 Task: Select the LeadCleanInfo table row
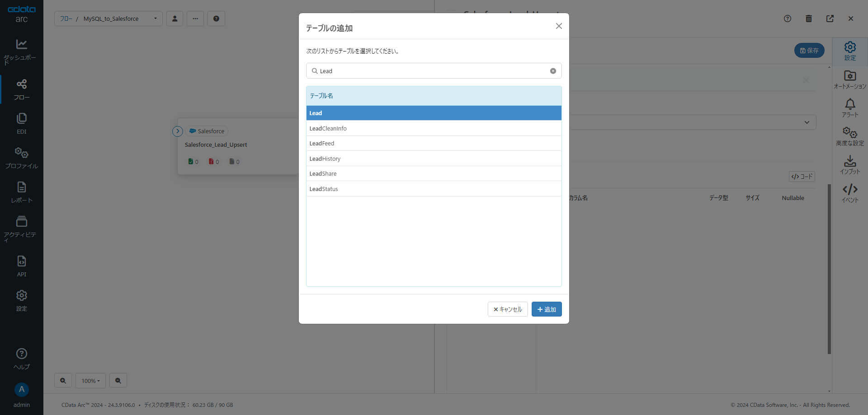pos(434,128)
